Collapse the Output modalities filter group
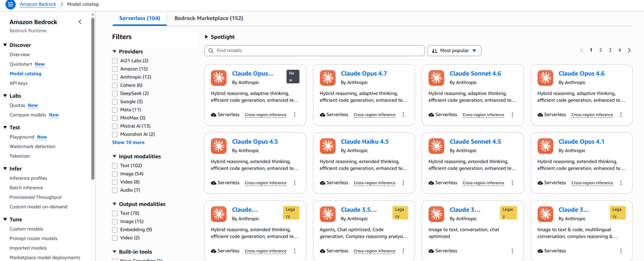Viewport: 644px width, 261px height. click(x=114, y=204)
